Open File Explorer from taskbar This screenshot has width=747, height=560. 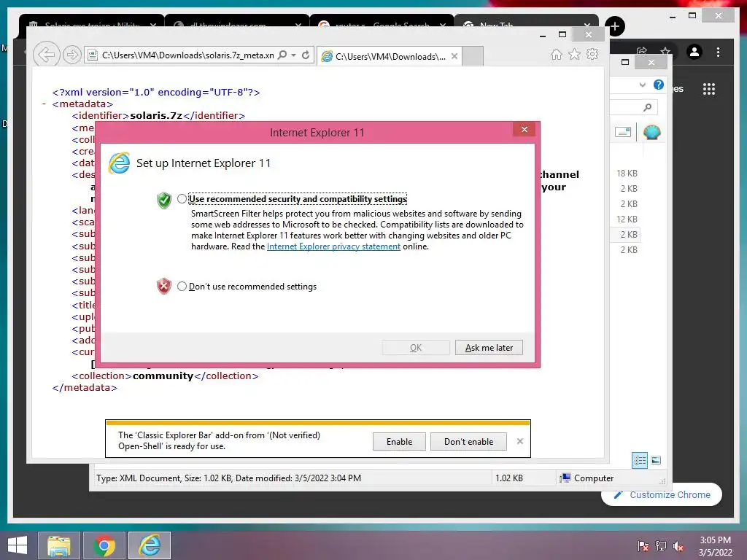(x=58, y=545)
